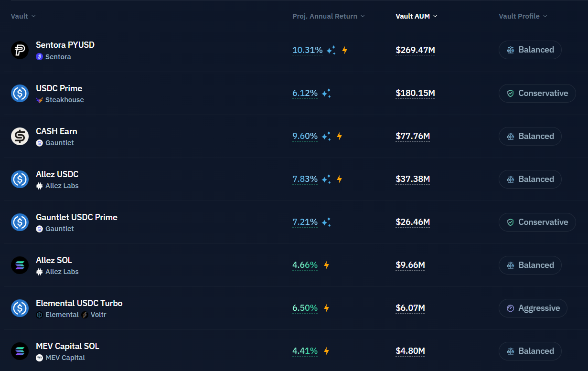
Task: Click the $269.47M AUM value
Action: click(x=415, y=50)
